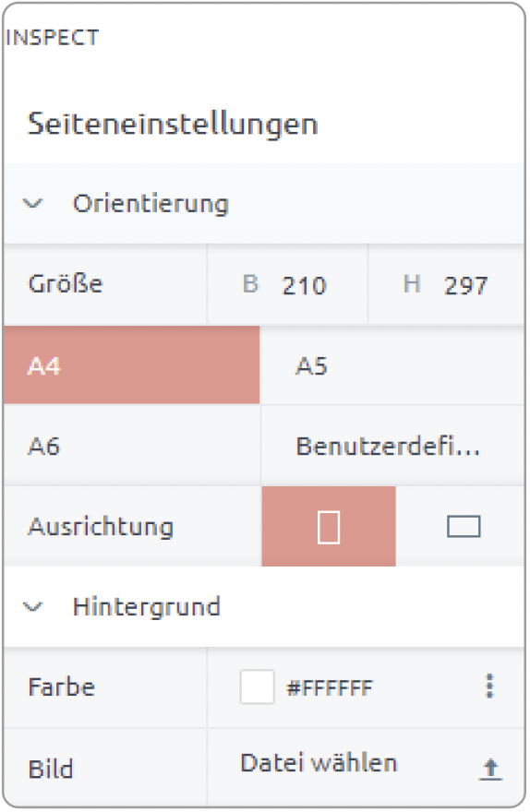Choose the A6 page size

coord(132,446)
